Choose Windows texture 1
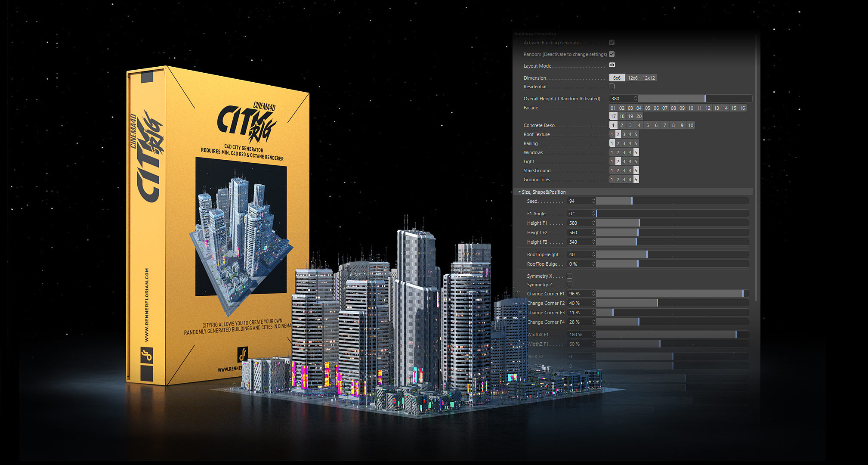This screenshot has height=465, width=868. [612, 152]
